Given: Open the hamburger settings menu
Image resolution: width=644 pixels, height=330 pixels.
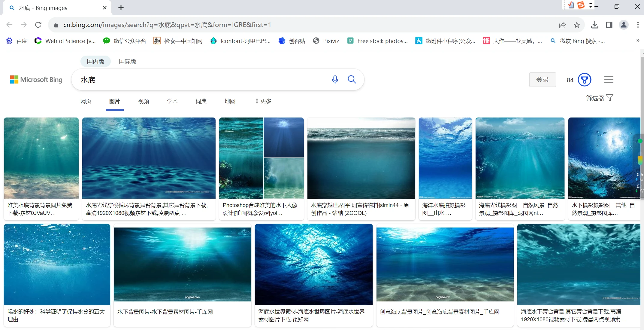Looking at the screenshot, I should pyautogui.click(x=609, y=80).
